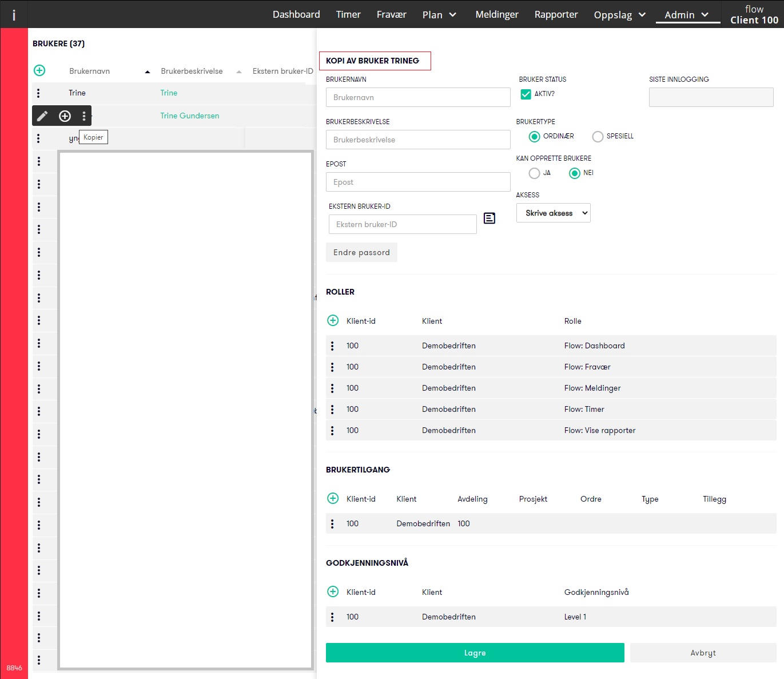Click the Brukernavn input field
The height and width of the screenshot is (679, 784).
(x=418, y=97)
